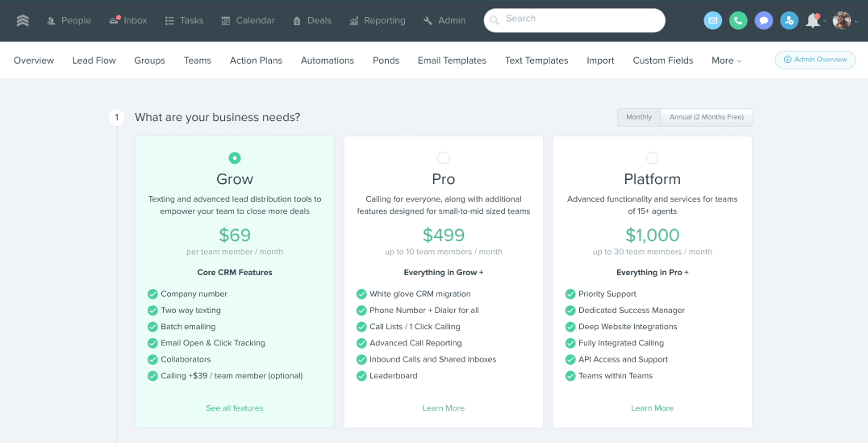Select the Platform plan radio button

[x=652, y=158]
